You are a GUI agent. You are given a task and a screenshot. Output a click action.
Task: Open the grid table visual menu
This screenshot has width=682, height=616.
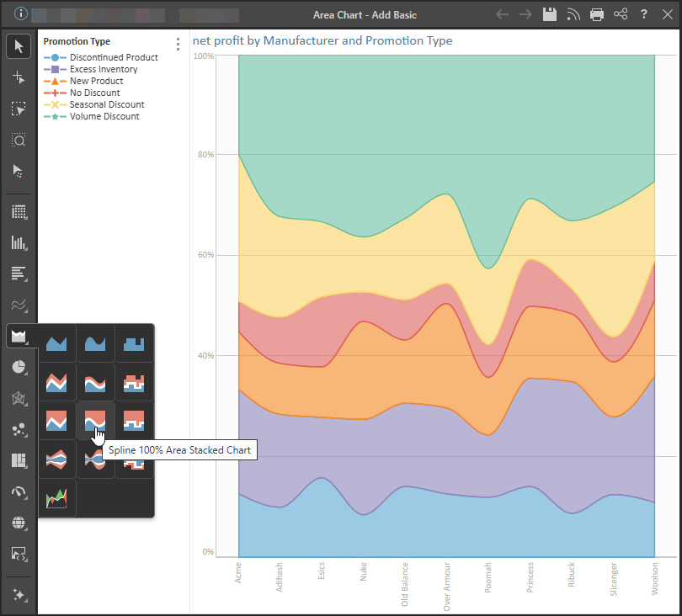(x=19, y=212)
